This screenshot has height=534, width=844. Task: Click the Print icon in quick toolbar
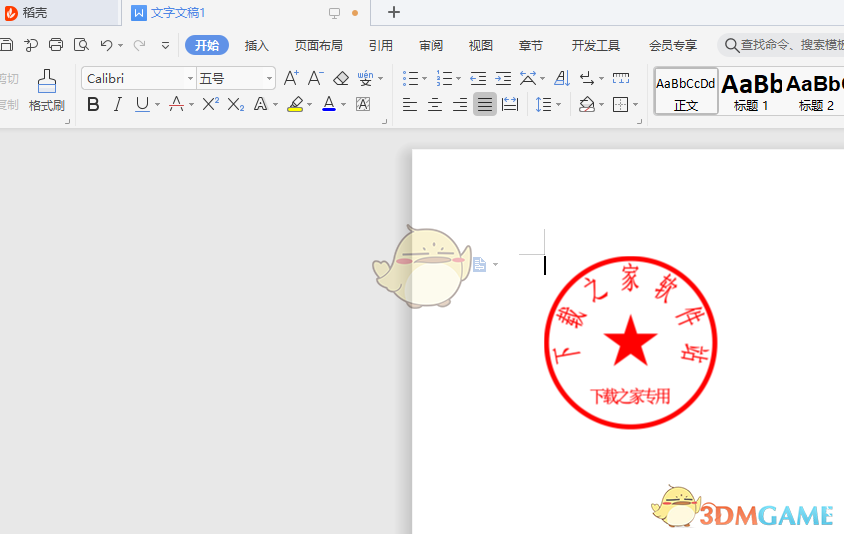[56, 45]
